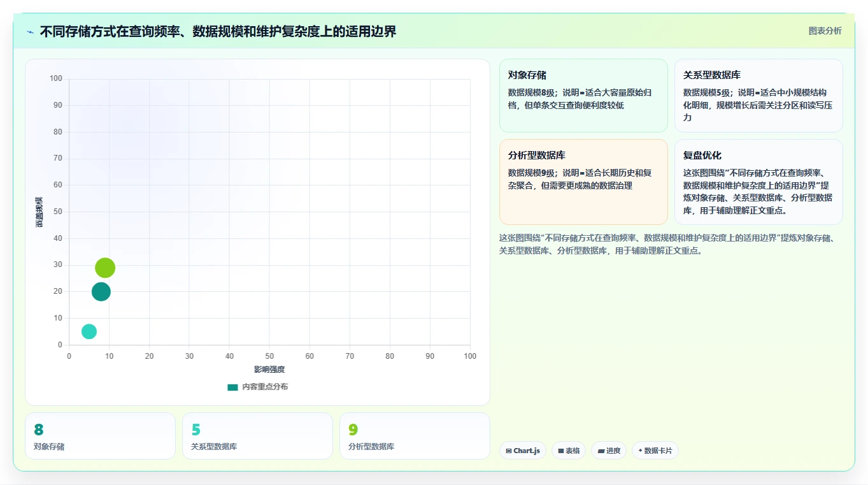
Task: Click the 数据规模8级 description text
Action: tap(580, 99)
